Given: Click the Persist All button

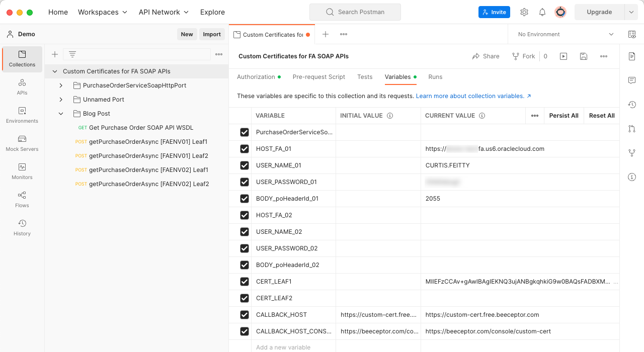Looking at the screenshot, I should point(563,115).
